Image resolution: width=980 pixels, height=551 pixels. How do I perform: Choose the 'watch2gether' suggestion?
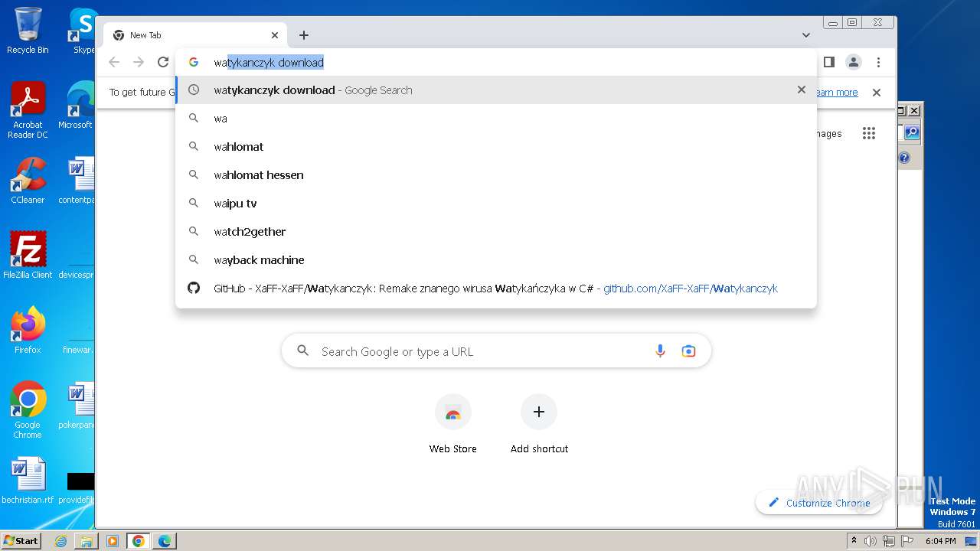coord(496,231)
